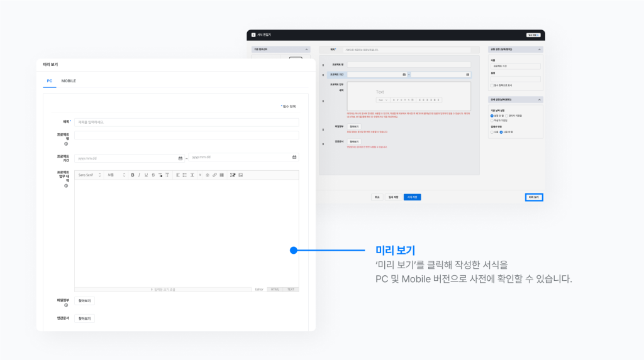644x360 pixels.
Task: Apply underline formatting in the preview editor
Action: pyautogui.click(x=146, y=175)
